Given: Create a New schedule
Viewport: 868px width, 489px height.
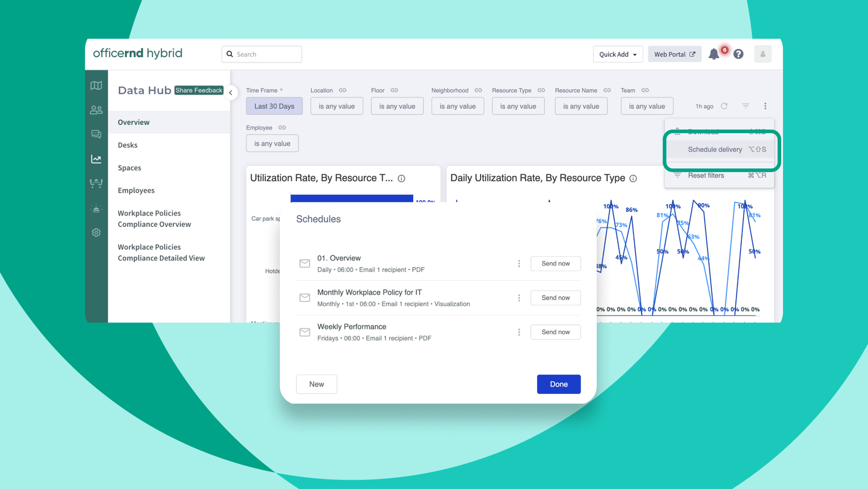Looking at the screenshot, I should pyautogui.click(x=317, y=384).
